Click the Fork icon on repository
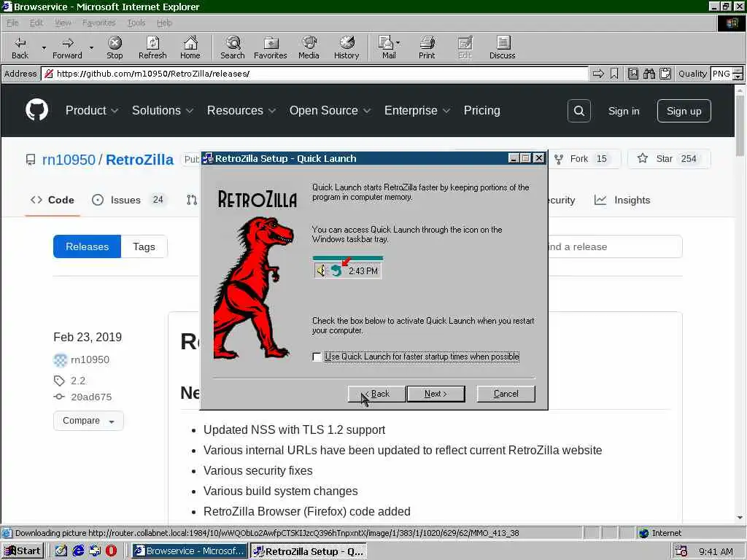This screenshot has height=560, width=747. coord(559,159)
